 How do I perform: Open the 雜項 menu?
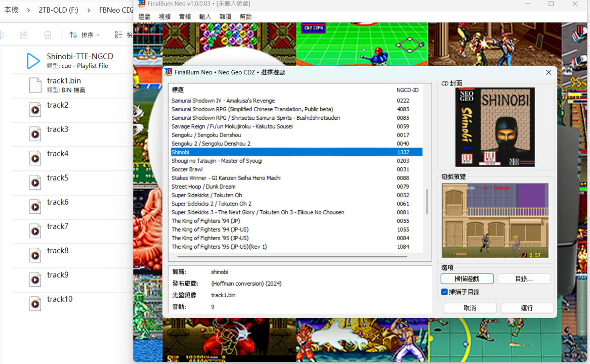(x=225, y=17)
